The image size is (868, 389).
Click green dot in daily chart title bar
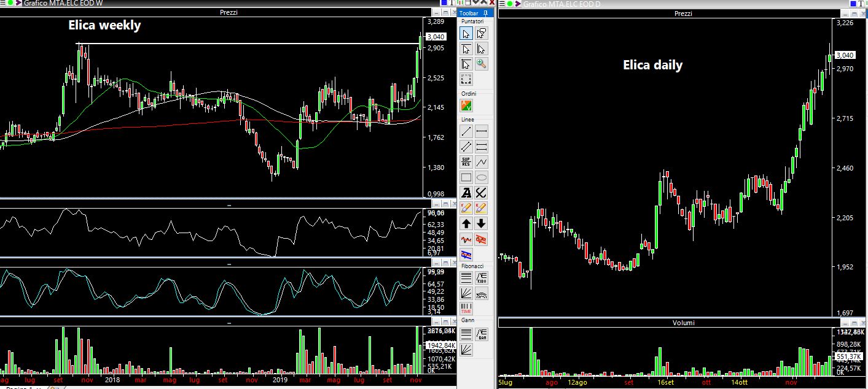[x=511, y=4]
